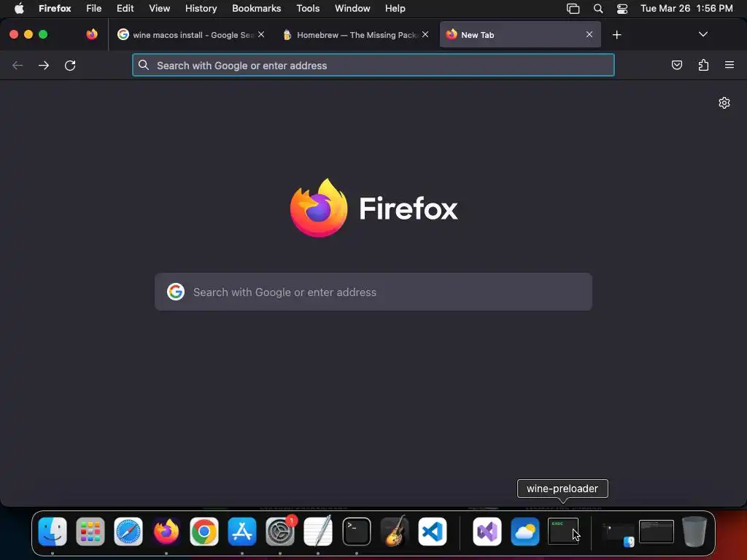Launch Safari from the Dock

point(128,532)
